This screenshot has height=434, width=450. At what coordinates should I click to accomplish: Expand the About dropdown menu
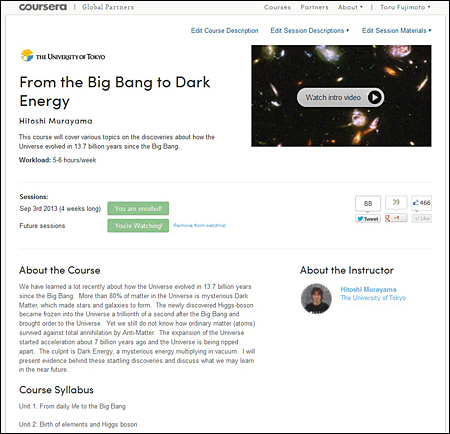(x=350, y=7)
